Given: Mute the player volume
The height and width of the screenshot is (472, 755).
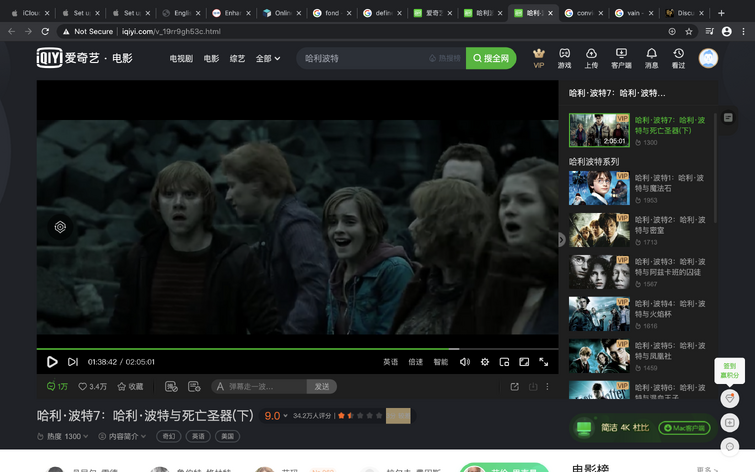Looking at the screenshot, I should point(465,362).
